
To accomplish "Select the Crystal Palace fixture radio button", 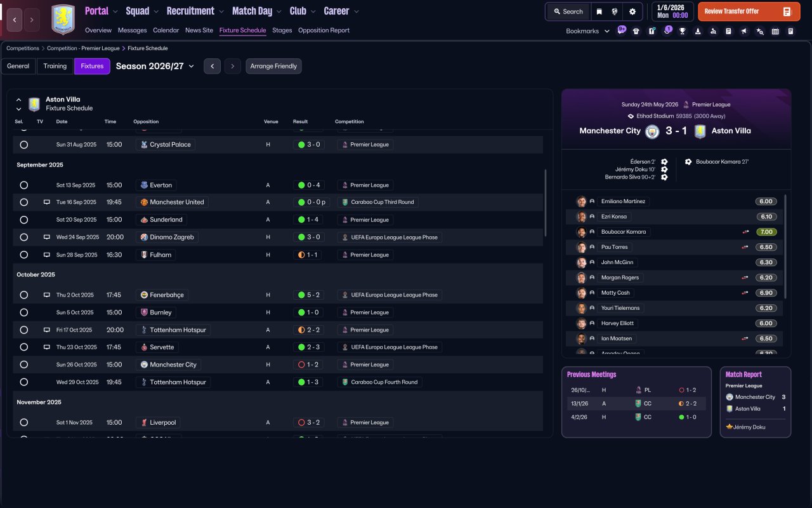I will (x=24, y=145).
